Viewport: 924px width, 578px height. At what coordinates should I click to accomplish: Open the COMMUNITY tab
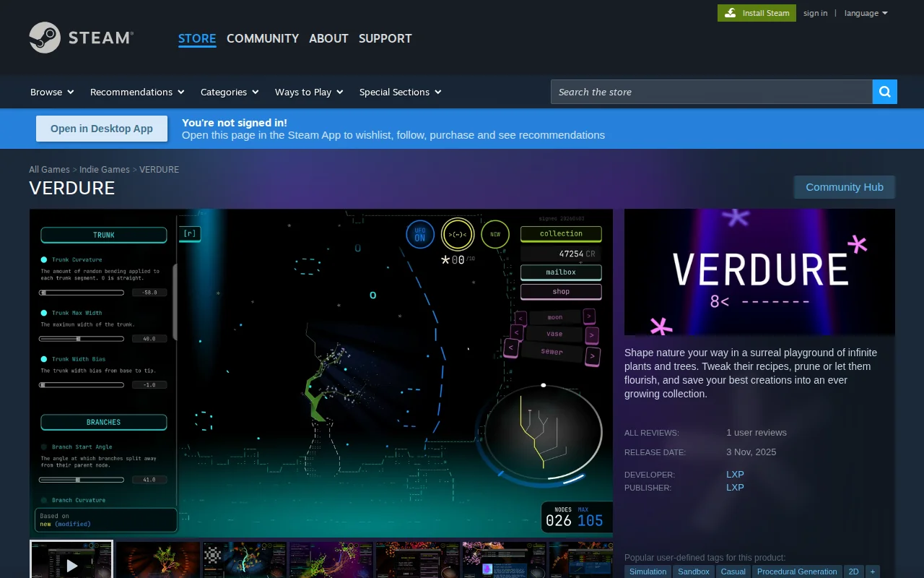point(263,38)
